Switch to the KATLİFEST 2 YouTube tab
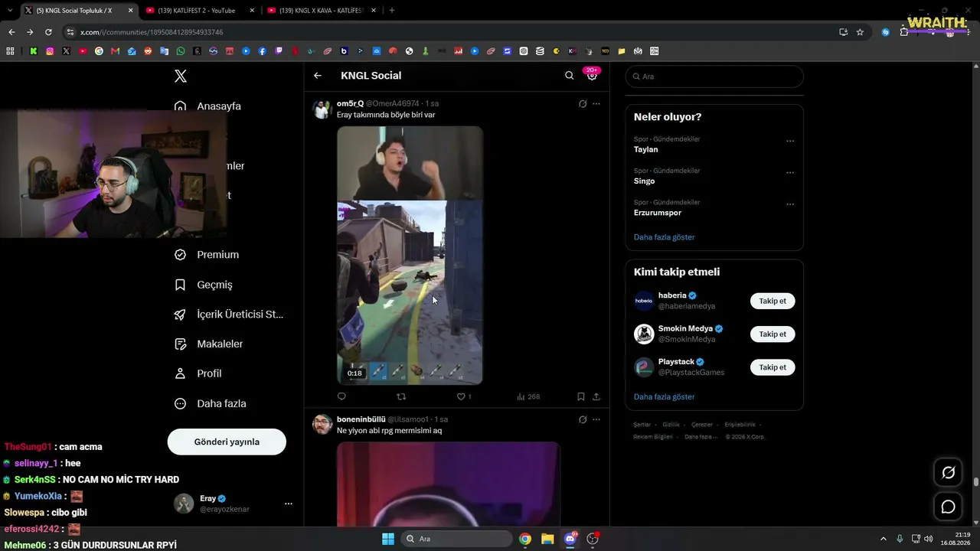 (x=197, y=11)
